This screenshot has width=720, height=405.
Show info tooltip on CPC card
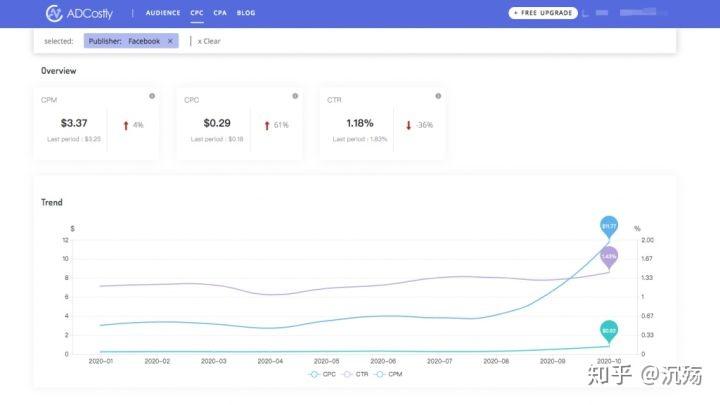click(295, 96)
